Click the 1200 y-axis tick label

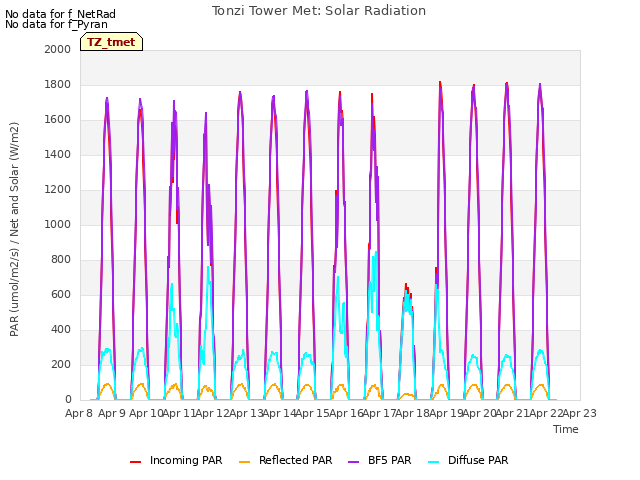tap(58, 189)
